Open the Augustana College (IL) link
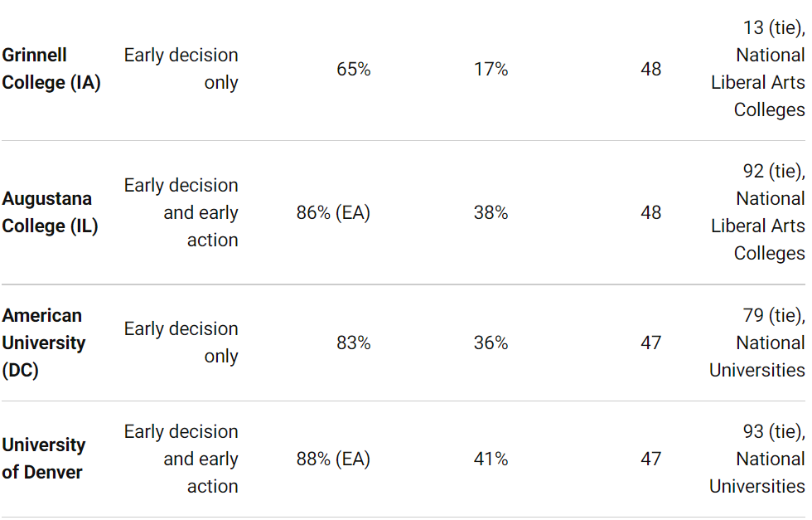812x520 pixels. (x=51, y=212)
